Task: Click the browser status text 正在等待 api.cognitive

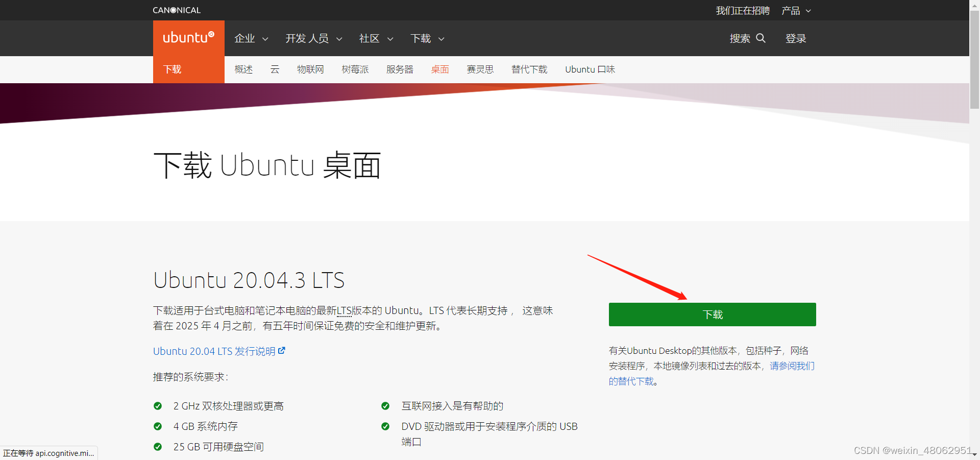Action: tap(48, 453)
